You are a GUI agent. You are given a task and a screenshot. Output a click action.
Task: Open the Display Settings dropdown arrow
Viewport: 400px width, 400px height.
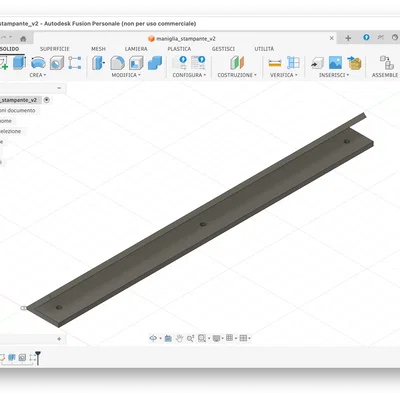tap(223, 339)
